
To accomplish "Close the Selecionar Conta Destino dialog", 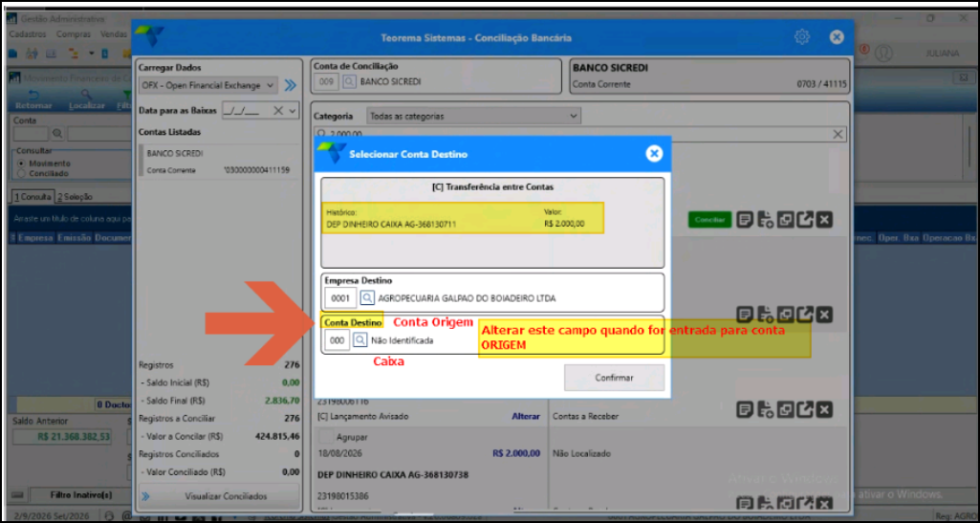I will tap(654, 154).
